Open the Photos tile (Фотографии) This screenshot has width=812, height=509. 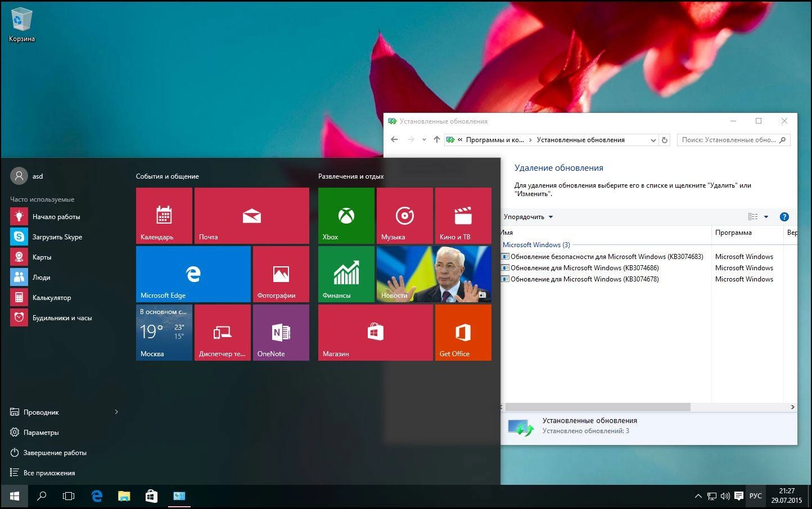pos(281,274)
